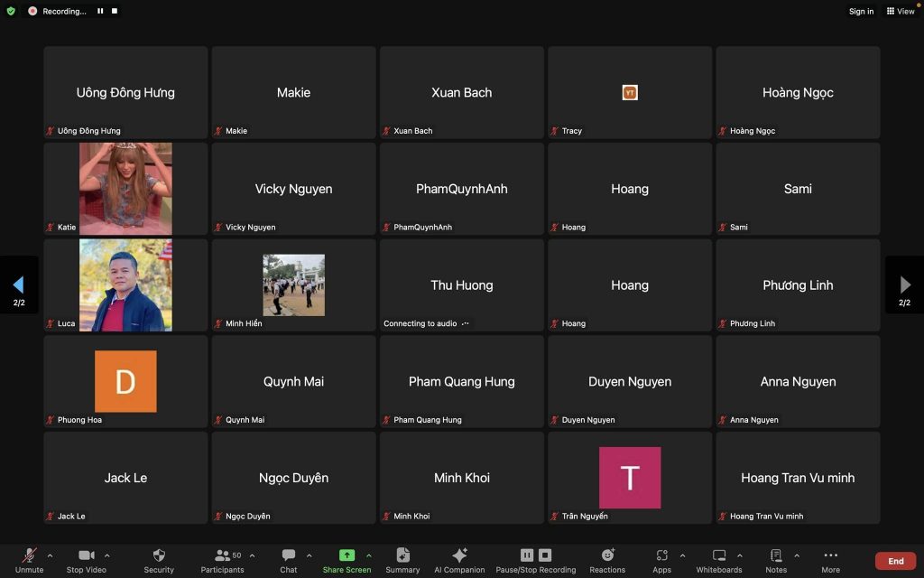This screenshot has width=924, height=578.
Task: Open the Security options
Action: coord(159,559)
